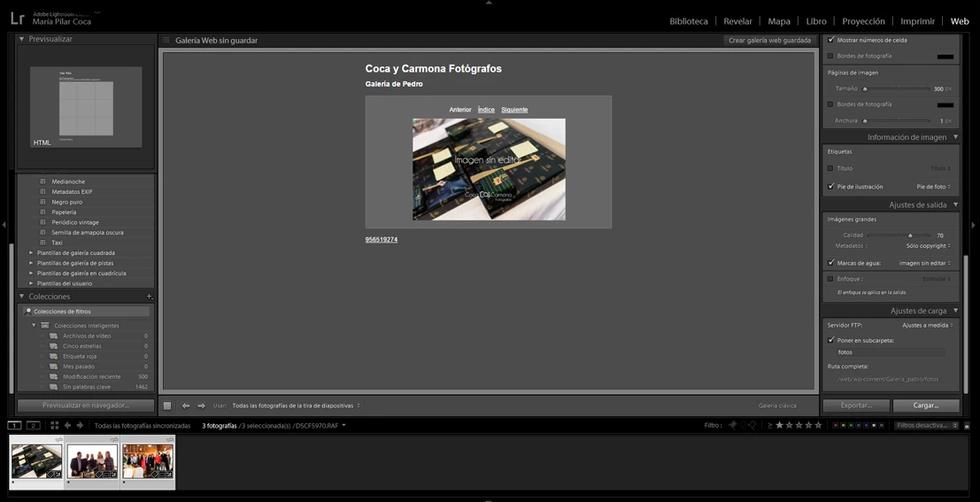Filter by unflagged photos icon
Viewport: 980px width, 502px height.
point(743,425)
